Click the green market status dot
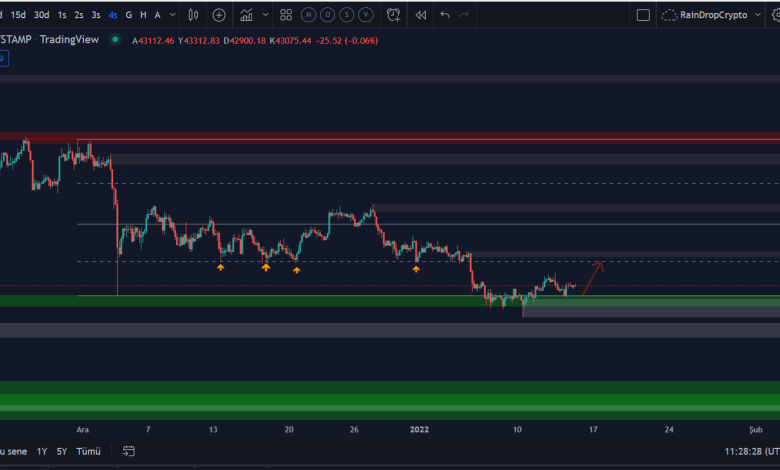This screenshot has height=470, width=780. (x=116, y=39)
